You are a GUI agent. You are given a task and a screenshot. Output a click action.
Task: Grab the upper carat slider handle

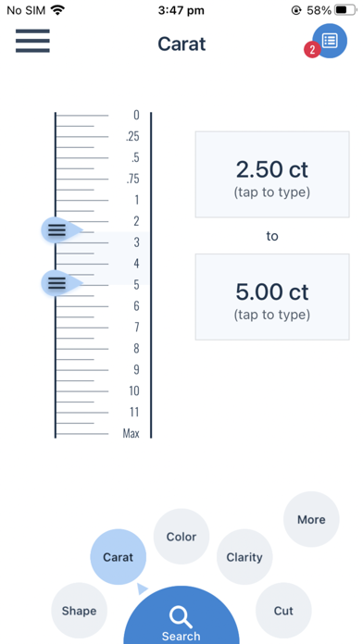61,230
